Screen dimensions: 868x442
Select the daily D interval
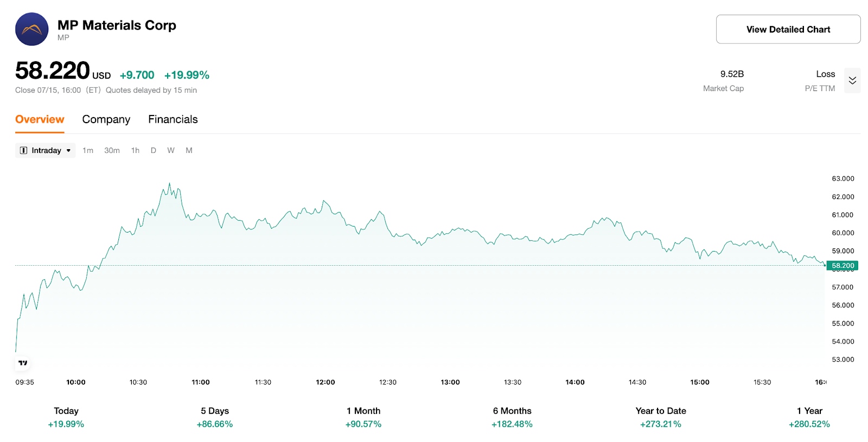point(153,150)
